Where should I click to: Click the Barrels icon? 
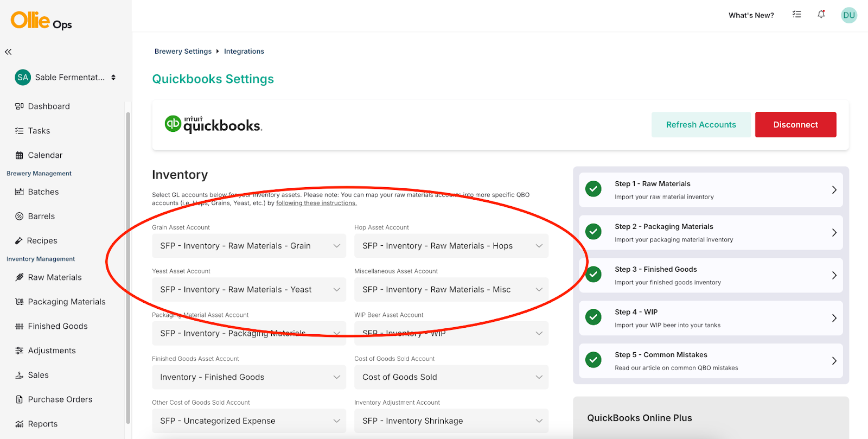tap(20, 217)
